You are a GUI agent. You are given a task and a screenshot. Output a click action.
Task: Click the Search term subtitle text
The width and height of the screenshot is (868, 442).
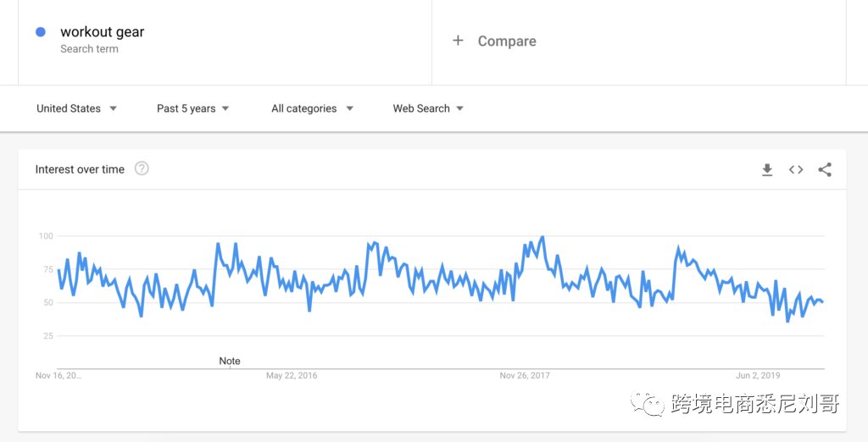pos(89,49)
